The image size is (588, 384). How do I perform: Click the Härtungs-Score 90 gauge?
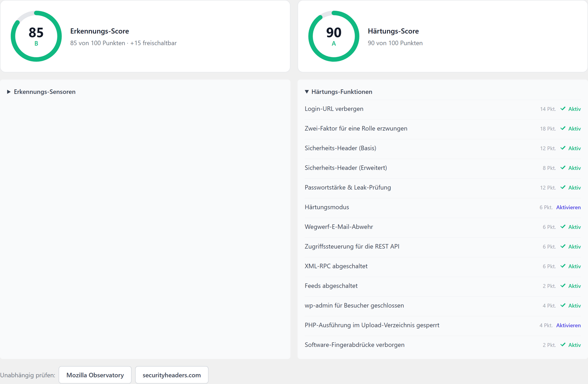334,36
